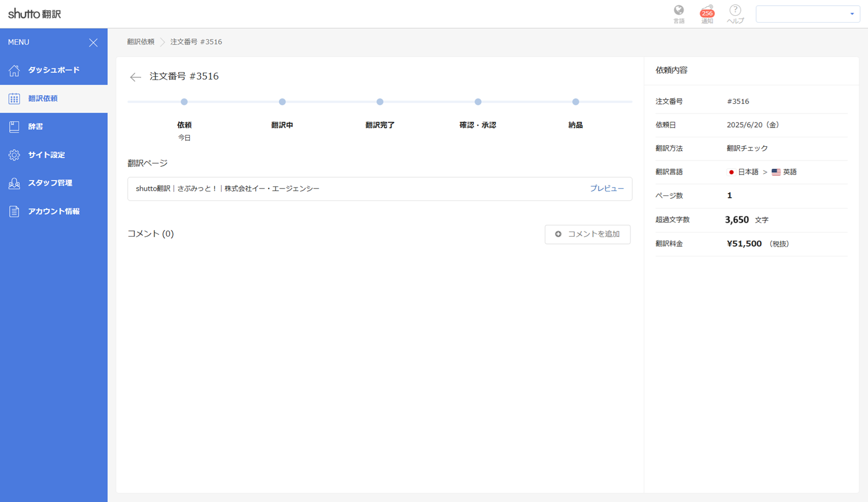
Task: Go to サイト設定 menu entry
Action: (54, 155)
